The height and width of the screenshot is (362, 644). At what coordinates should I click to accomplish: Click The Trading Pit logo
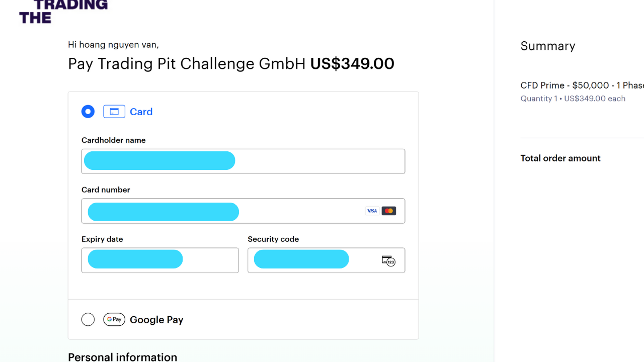point(63,11)
